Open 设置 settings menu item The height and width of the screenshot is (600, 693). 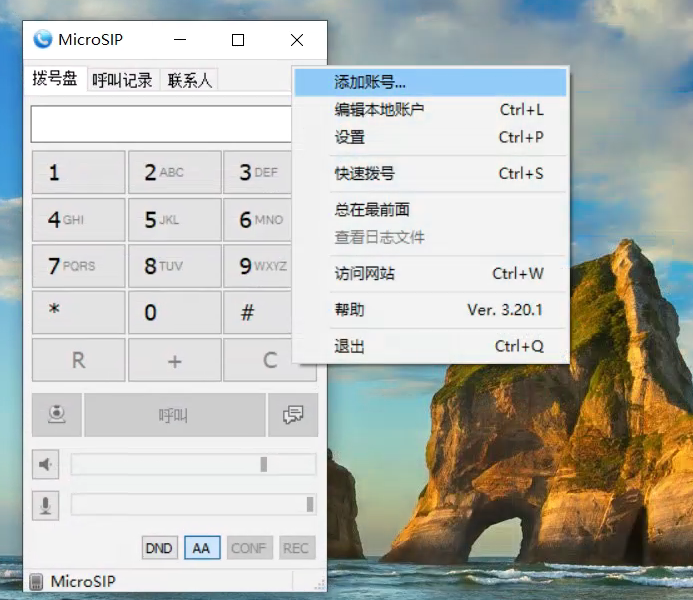click(x=350, y=137)
